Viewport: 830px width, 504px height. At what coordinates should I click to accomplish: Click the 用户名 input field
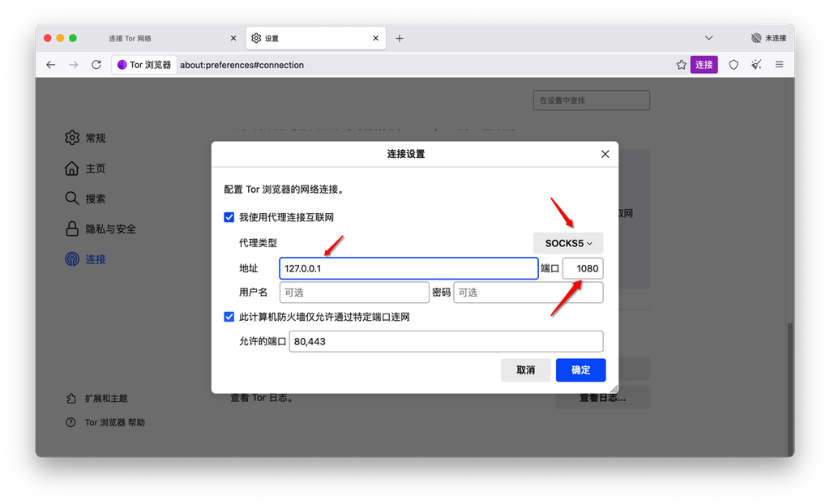pyautogui.click(x=354, y=293)
